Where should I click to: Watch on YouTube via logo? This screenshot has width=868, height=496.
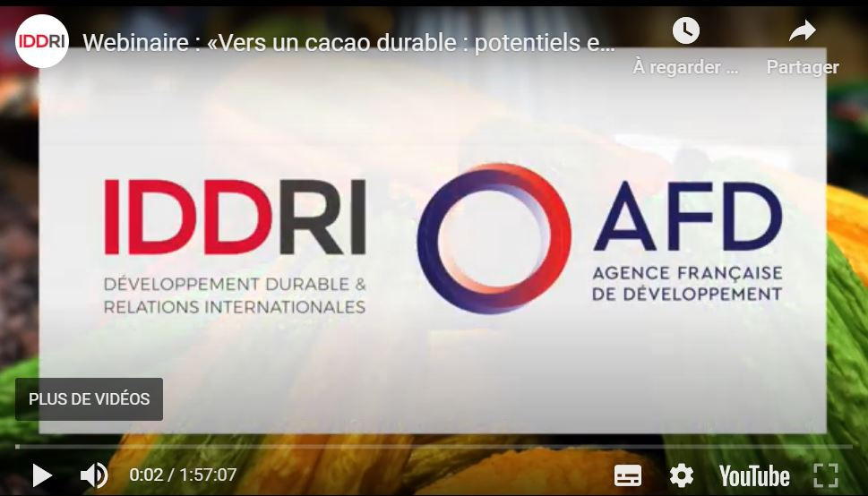point(754,475)
